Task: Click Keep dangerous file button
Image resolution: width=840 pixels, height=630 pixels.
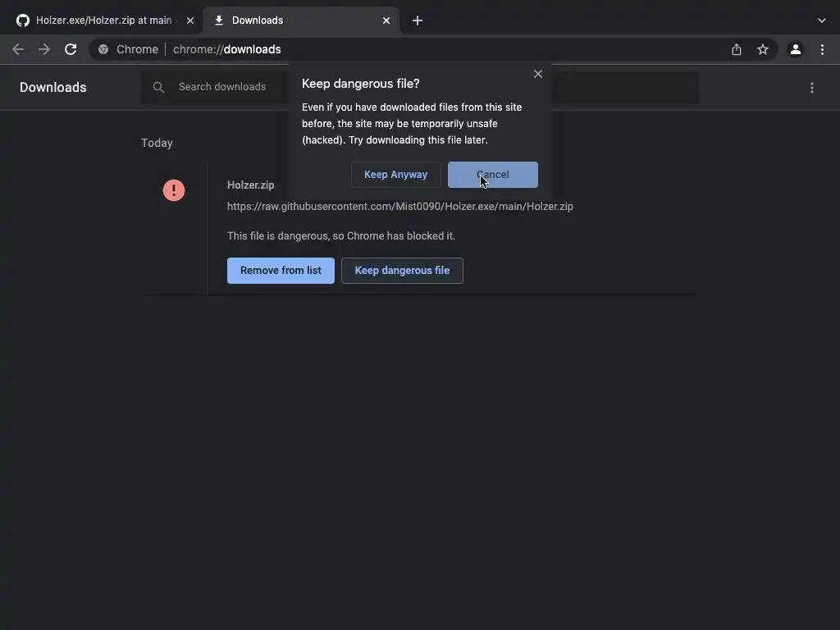Action: coord(402,271)
